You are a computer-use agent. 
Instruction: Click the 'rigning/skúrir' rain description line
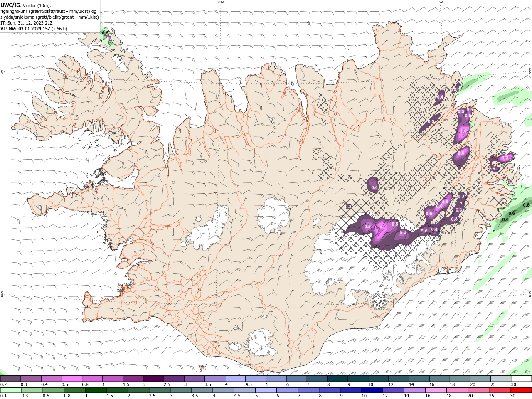(48, 11)
